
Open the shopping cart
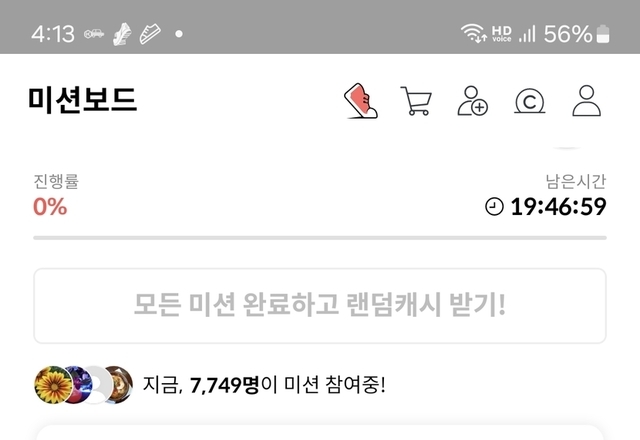pos(416,101)
